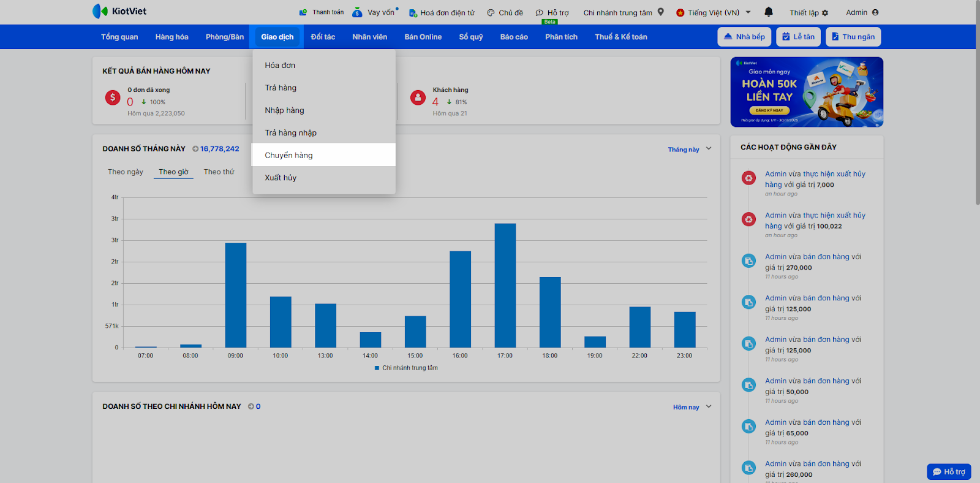Viewport: 980px width, 483px height.
Task: Expand the Tháng này period dropdown
Action: [690, 149]
